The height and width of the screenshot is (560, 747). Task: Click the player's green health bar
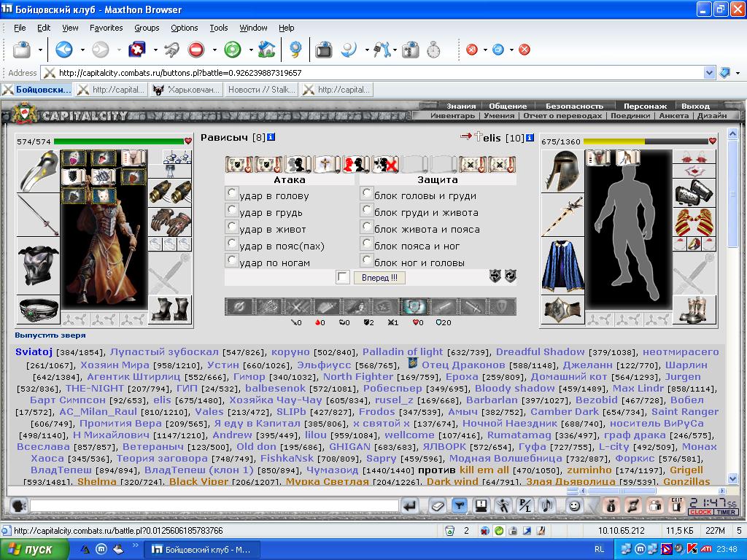pos(119,141)
